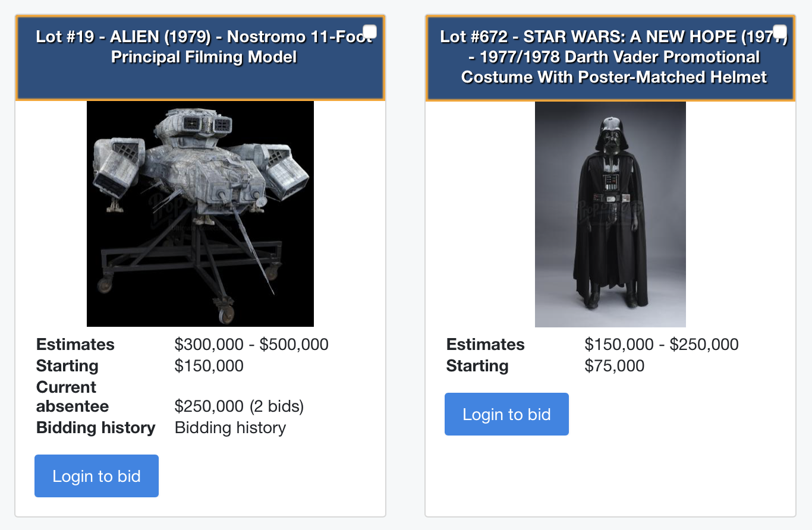Click the Estimates label on the Darth Vader card
The width and height of the screenshot is (812, 530).
pyautogui.click(x=486, y=345)
